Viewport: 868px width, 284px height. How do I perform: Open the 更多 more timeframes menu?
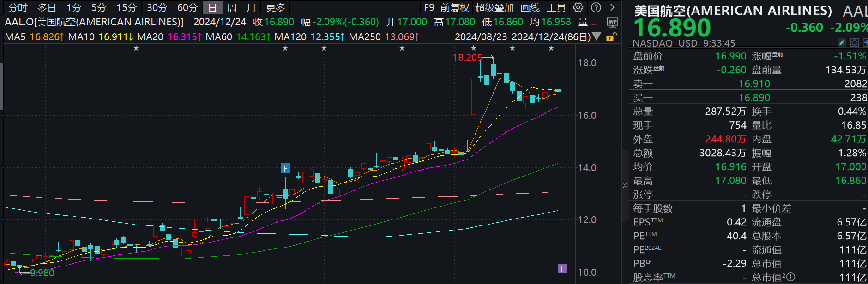click(276, 8)
